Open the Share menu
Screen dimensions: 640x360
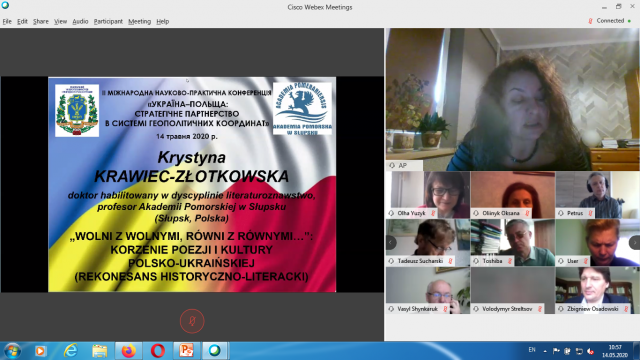[x=40, y=21]
